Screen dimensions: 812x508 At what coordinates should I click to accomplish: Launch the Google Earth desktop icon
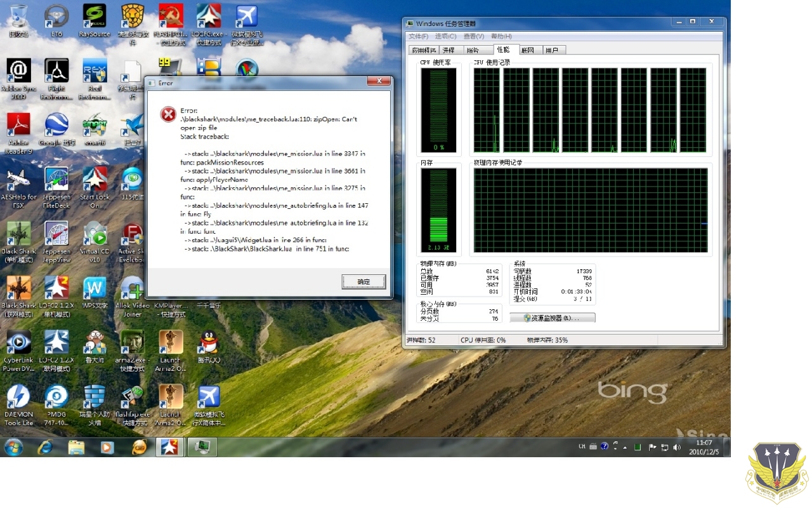56,129
